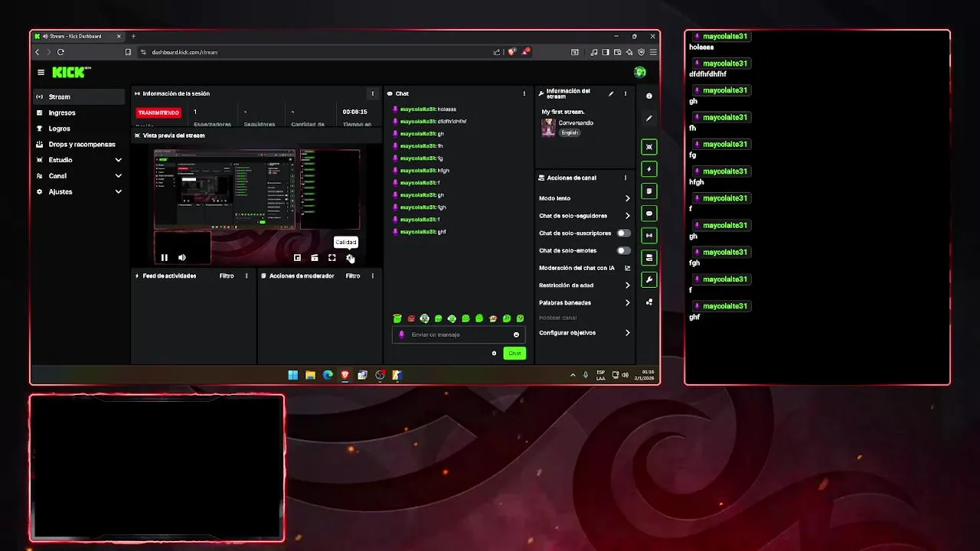
Task: Open a new browser tab
Action: [133, 36]
